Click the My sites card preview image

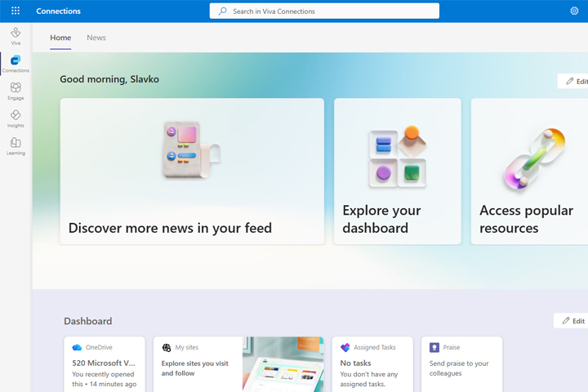tap(283, 364)
